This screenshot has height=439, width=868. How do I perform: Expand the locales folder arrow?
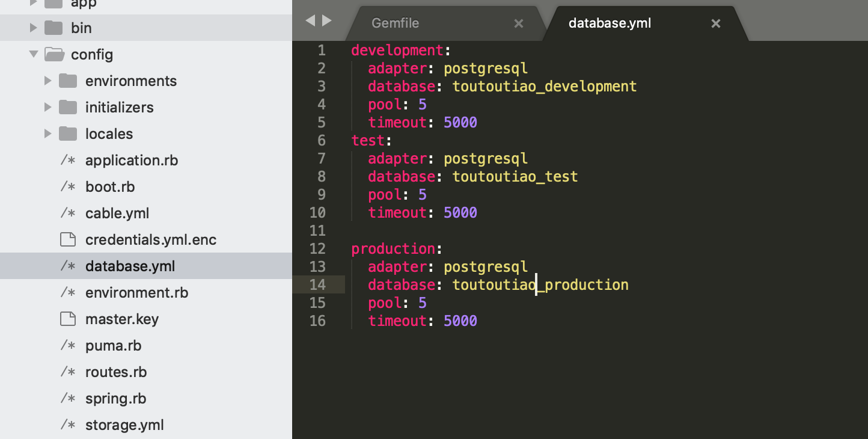[47, 134]
